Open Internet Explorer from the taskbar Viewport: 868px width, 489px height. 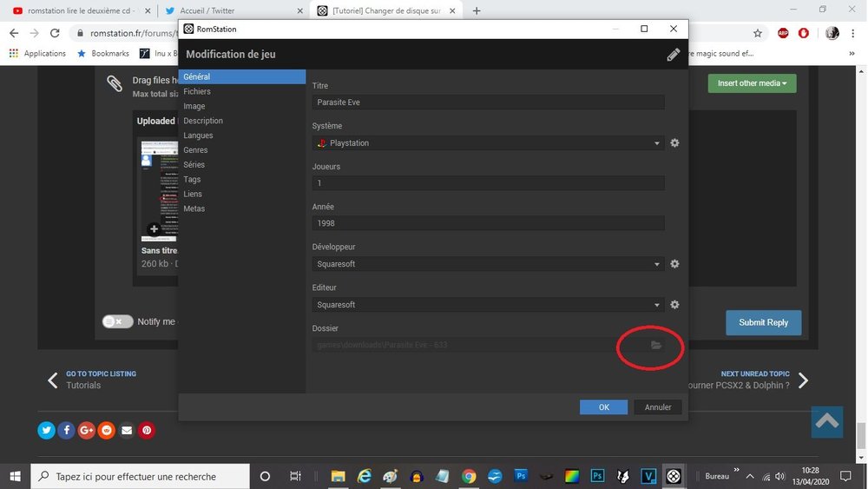(365, 476)
